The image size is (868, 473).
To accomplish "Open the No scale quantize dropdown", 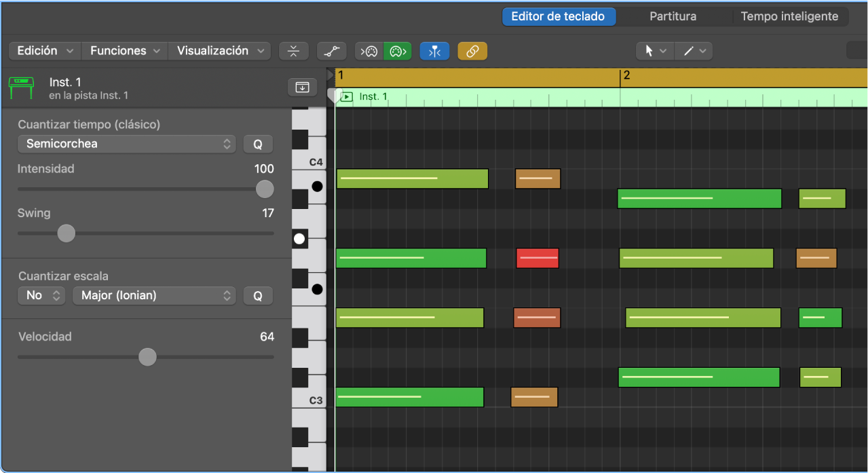I will coord(41,296).
